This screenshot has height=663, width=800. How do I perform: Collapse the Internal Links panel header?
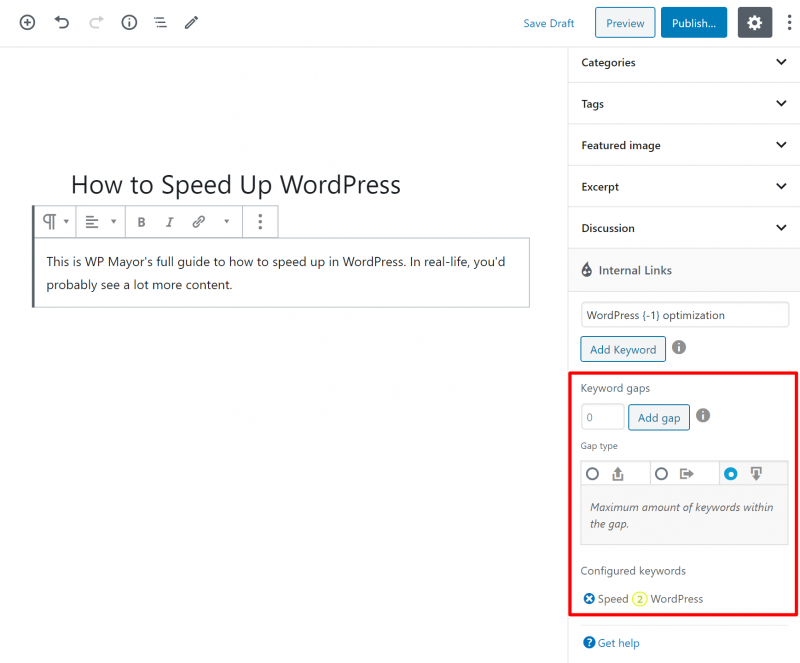pyautogui.click(x=684, y=270)
